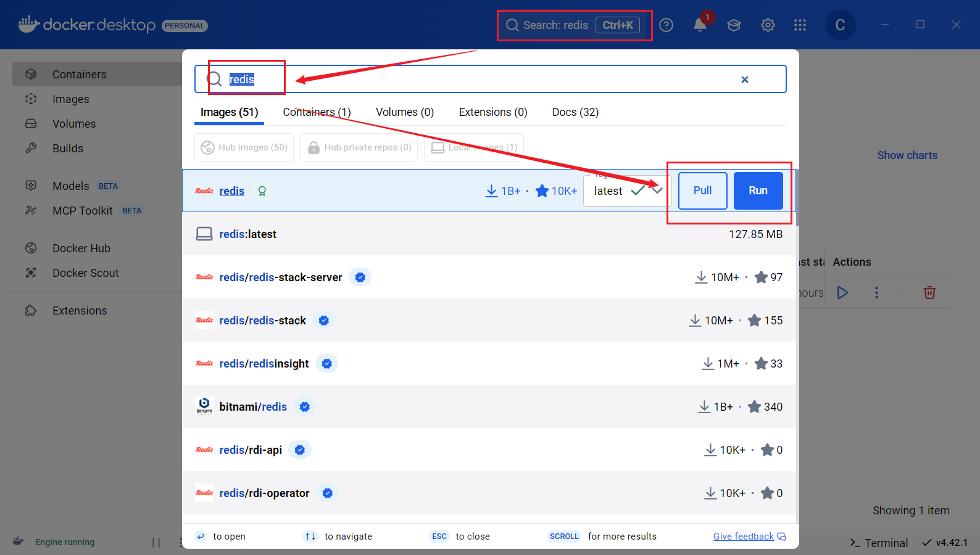Go to Containers in sidebar
Screen dimensions: 980x555
pos(97,74)
